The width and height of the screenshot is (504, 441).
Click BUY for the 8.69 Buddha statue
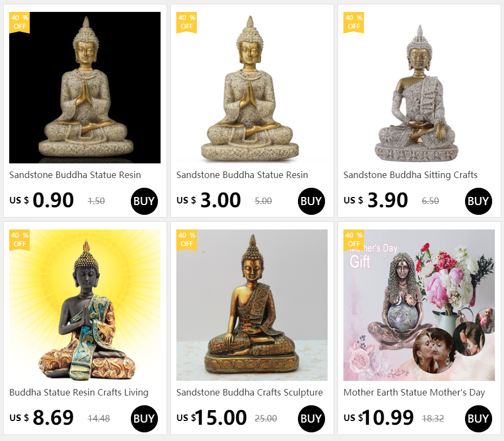tap(144, 419)
